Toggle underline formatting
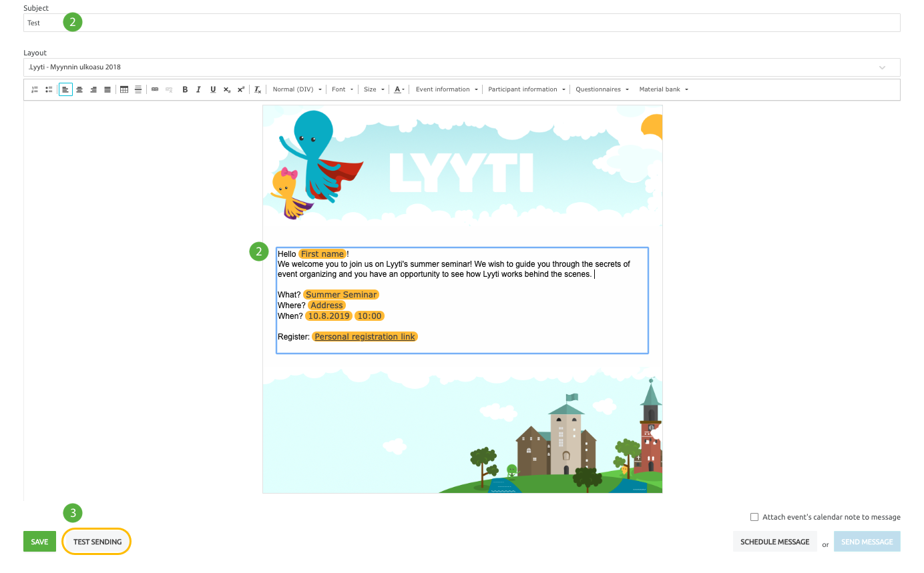 point(213,89)
